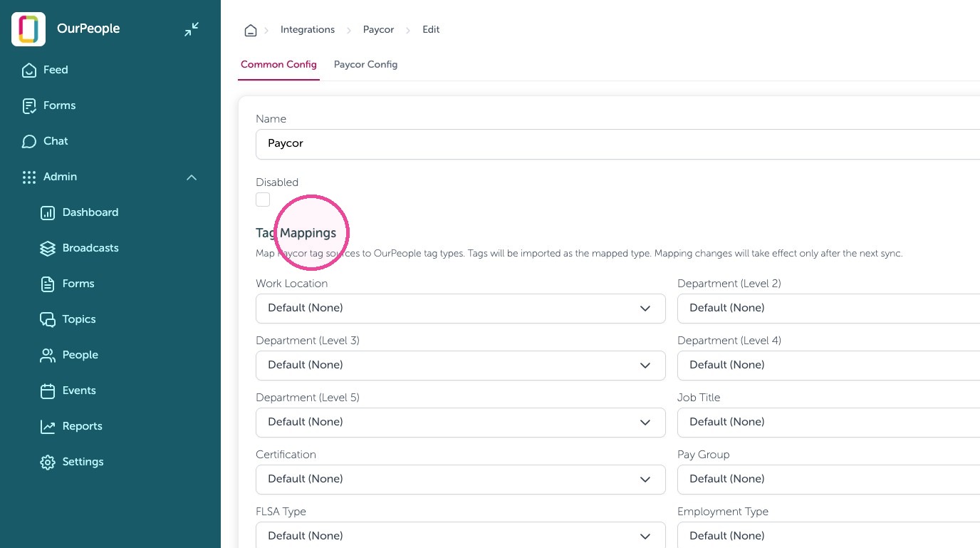Select the People icon

point(48,355)
